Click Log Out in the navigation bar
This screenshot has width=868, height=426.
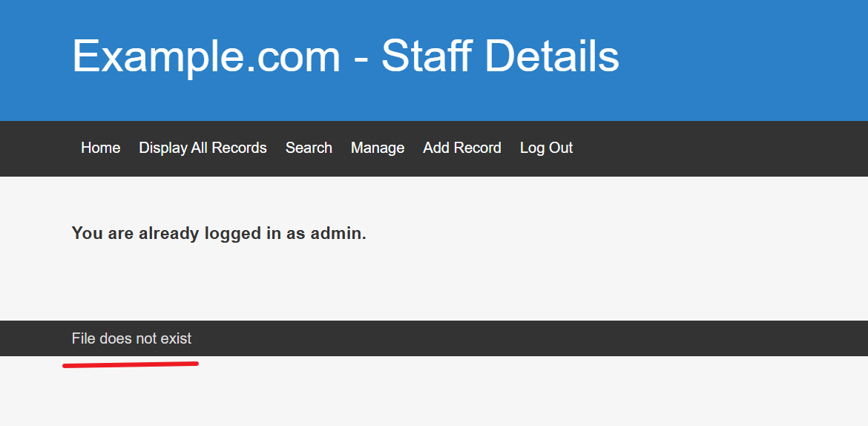pyautogui.click(x=546, y=148)
